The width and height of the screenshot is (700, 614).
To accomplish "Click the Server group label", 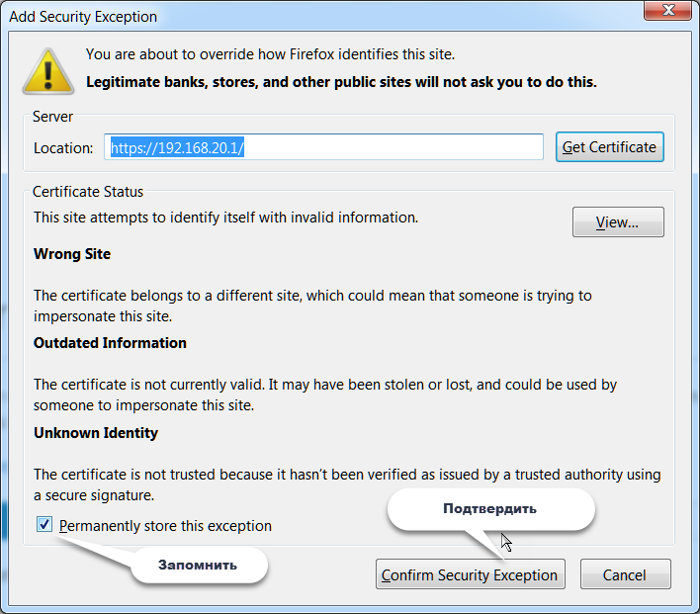I will coord(52,117).
